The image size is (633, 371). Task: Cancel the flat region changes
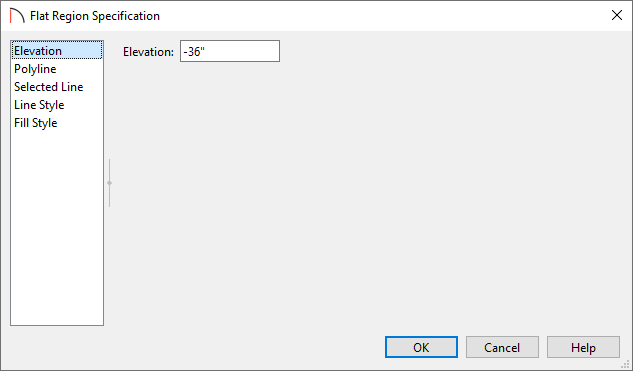502,347
